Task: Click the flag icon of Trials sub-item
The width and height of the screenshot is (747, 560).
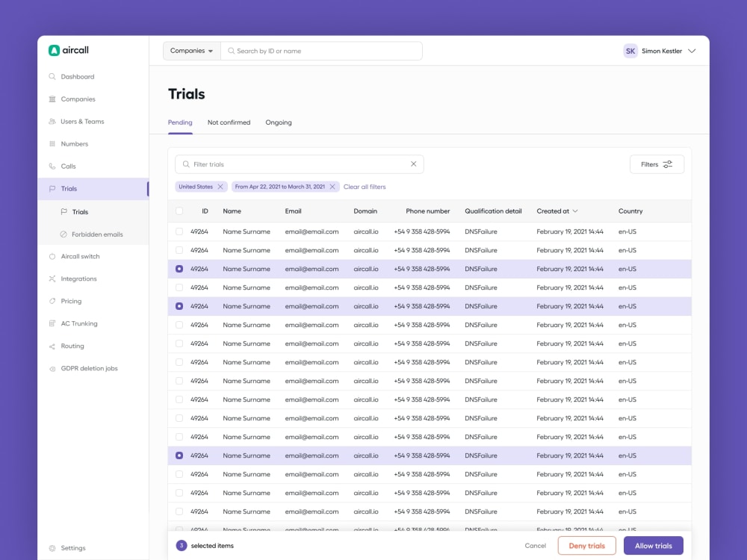Action: (x=63, y=211)
